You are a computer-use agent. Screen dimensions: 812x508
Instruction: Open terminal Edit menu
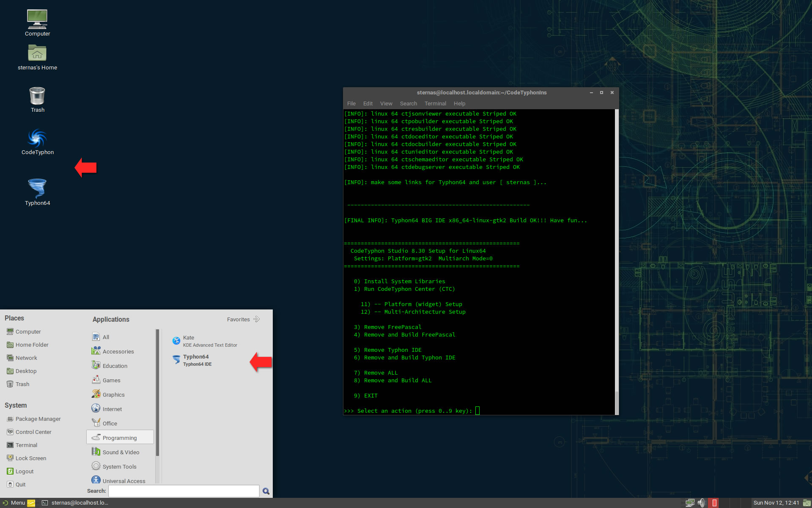coord(368,103)
